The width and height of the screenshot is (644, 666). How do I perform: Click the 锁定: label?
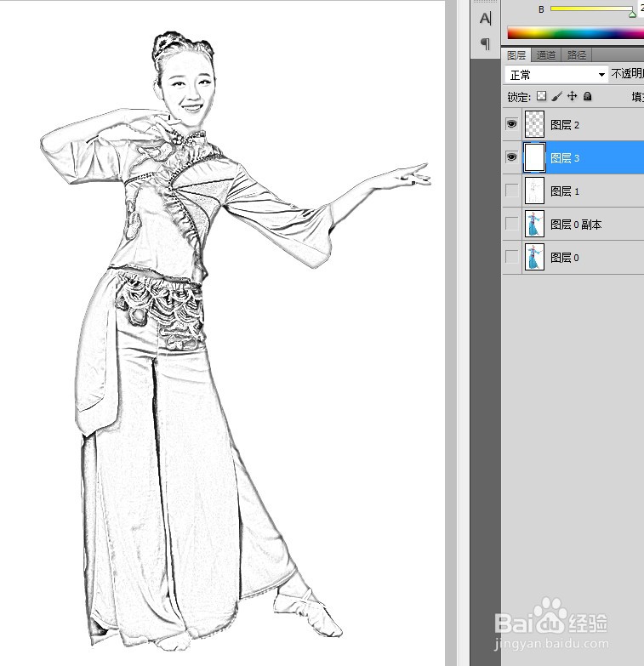pos(519,97)
